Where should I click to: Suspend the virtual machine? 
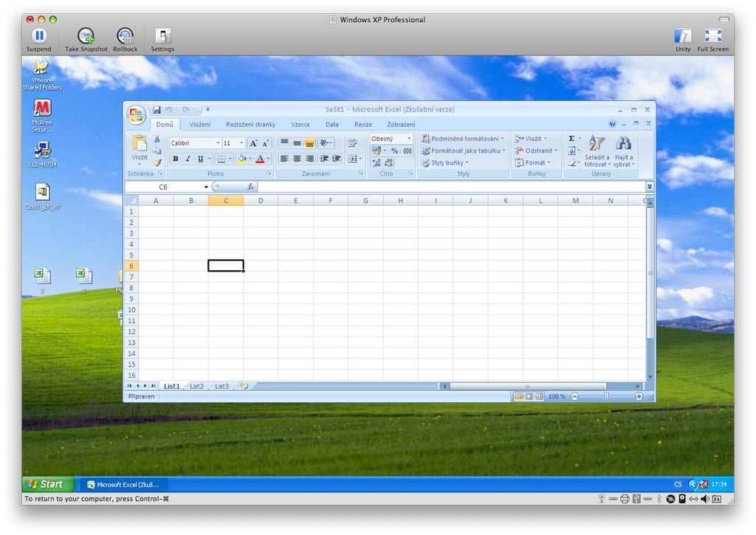pyautogui.click(x=39, y=40)
